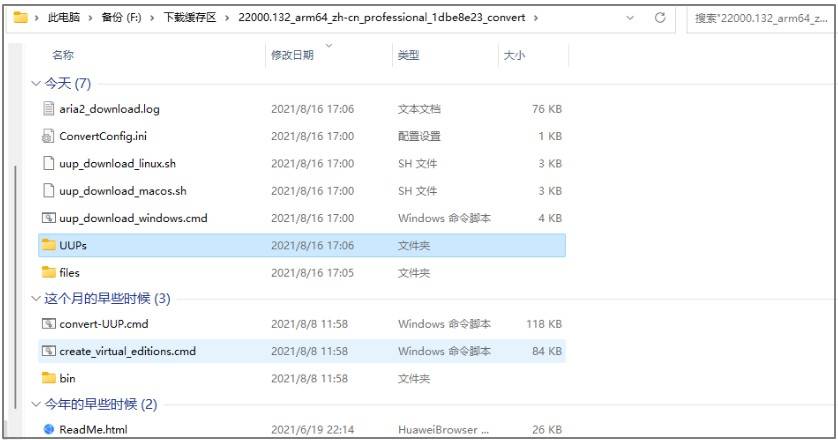Sort by the 大小 column header
838x440 pixels.
point(514,55)
